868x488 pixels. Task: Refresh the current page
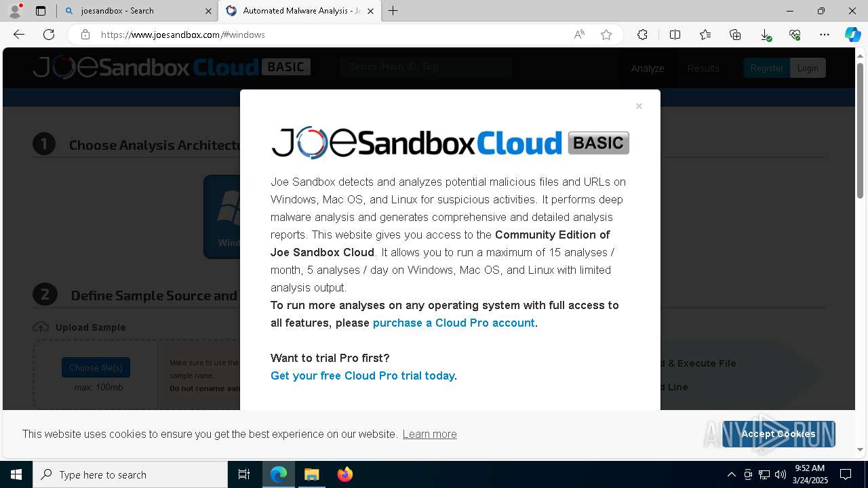pos(49,35)
